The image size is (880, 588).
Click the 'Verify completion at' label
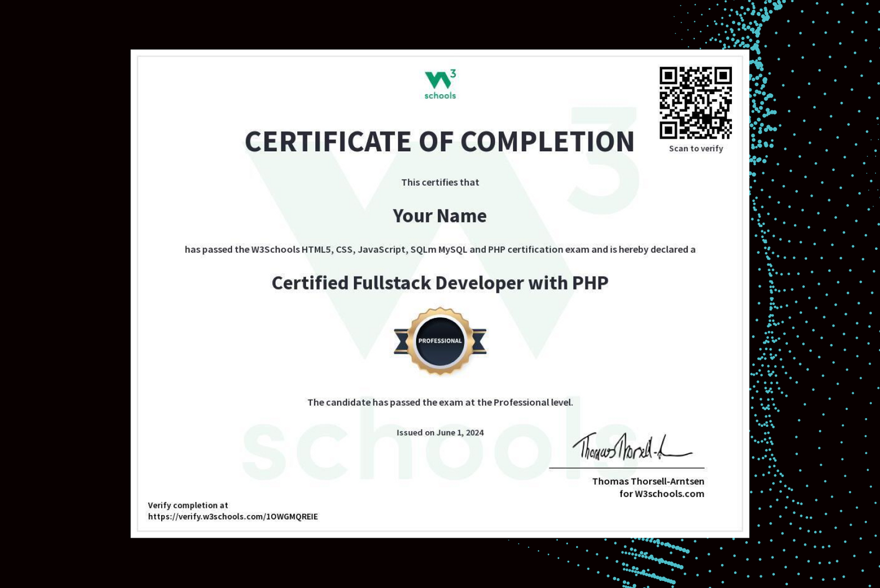[189, 505]
